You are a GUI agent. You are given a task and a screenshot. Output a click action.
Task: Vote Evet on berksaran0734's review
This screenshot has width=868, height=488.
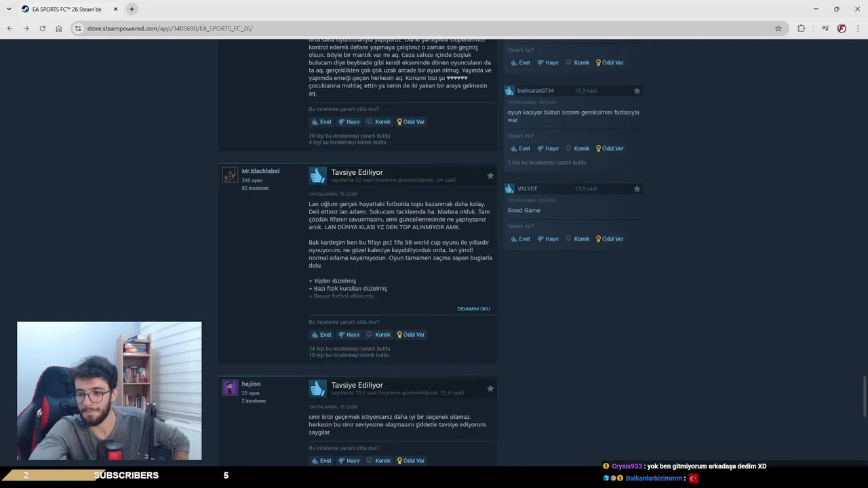(x=520, y=148)
